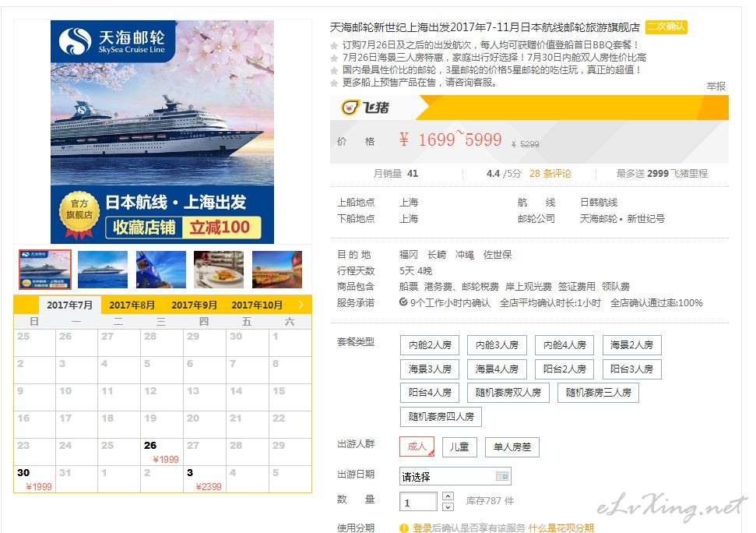Pick July 26 departure at ¥1999
Screen dimensions: 756x533
tap(161, 452)
